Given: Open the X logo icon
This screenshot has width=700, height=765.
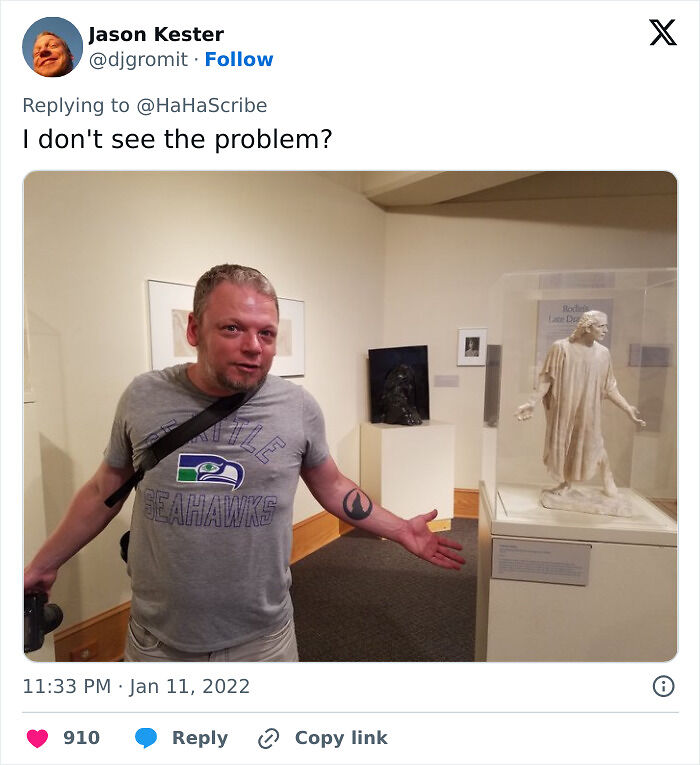Looking at the screenshot, I should click(x=663, y=32).
